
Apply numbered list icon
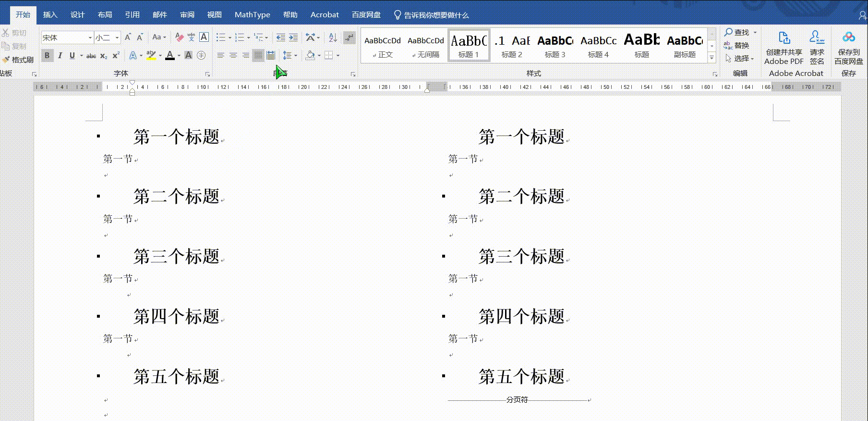coord(240,37)
